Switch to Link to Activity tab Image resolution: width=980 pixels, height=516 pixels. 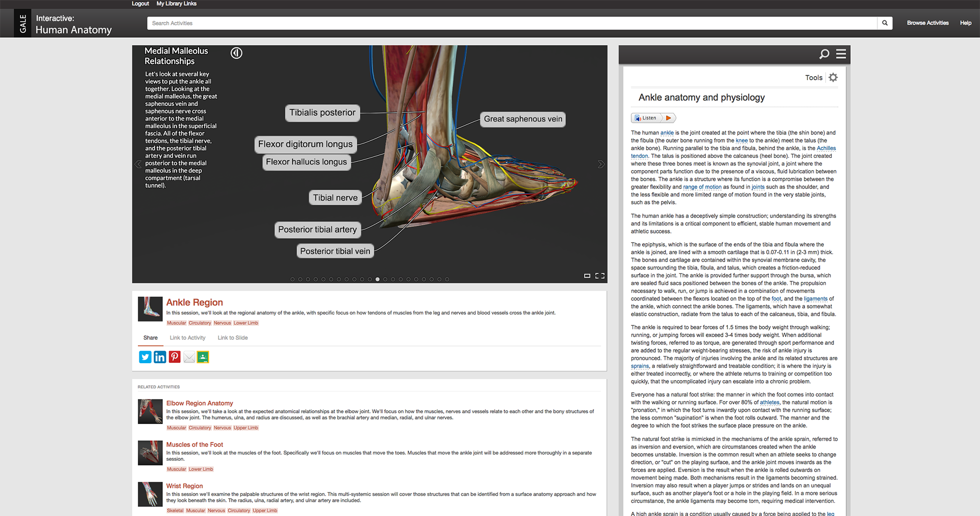pyautogui.click(x=187, y=338)
